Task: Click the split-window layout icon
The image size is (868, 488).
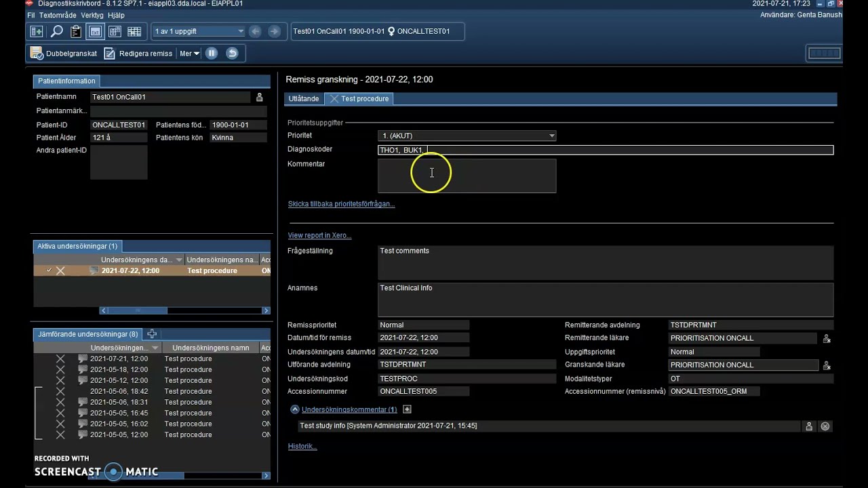Action: pyautogui.click(x=115, y=31)
